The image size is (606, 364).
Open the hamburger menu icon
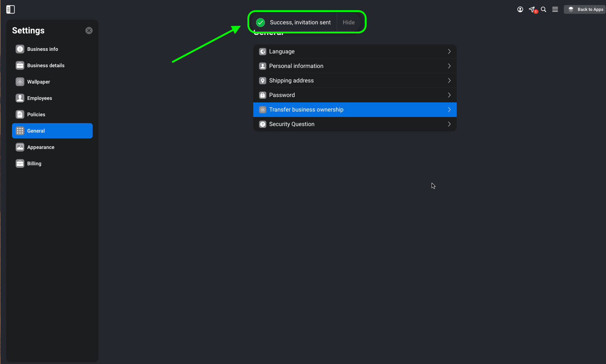(x=555, y=9)
